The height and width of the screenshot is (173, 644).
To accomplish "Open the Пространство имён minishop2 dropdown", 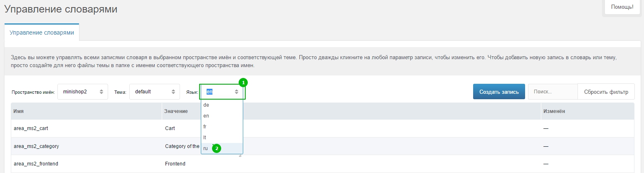I will point(82,92).
